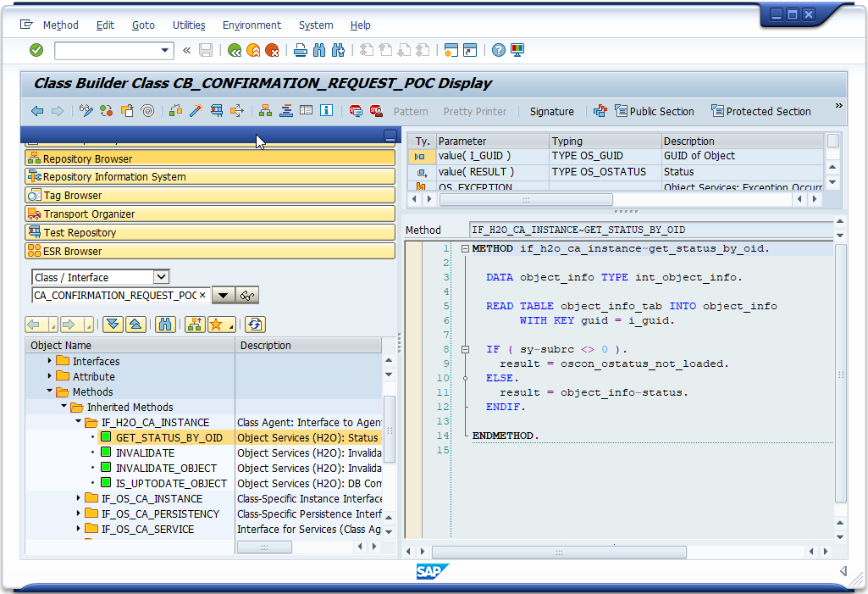Click the Display Object List hierarchy icon
Screen dimensions: 868x594
(265, 111)
